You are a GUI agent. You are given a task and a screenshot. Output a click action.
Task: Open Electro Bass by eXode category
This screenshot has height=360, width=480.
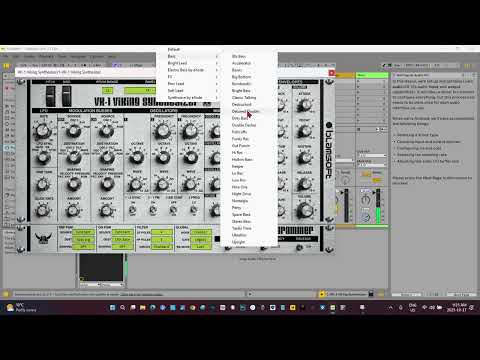(189, 70)
